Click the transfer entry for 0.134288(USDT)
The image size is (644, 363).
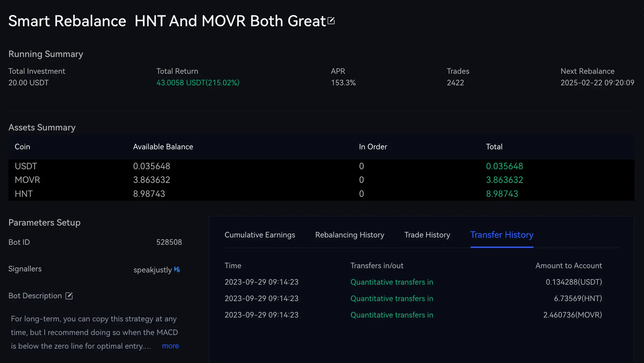[x=573, y=282]
